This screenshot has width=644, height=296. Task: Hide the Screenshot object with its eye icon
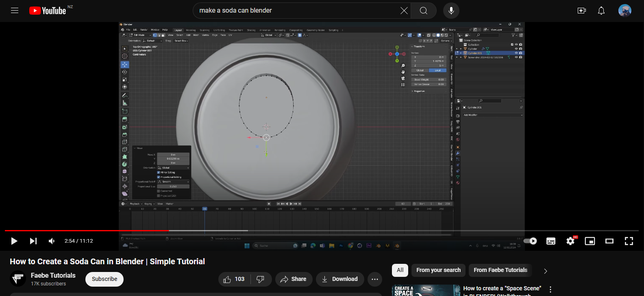coord(516,57)
